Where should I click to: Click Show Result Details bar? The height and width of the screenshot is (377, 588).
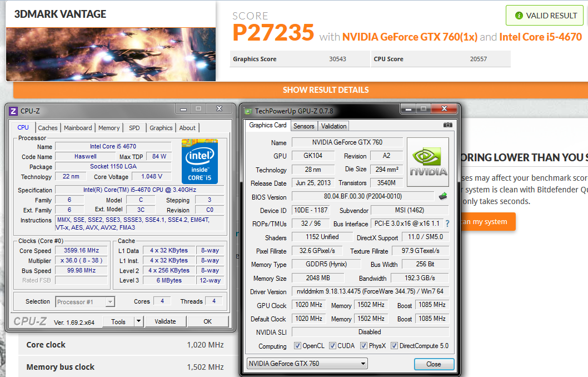[301, 90]
